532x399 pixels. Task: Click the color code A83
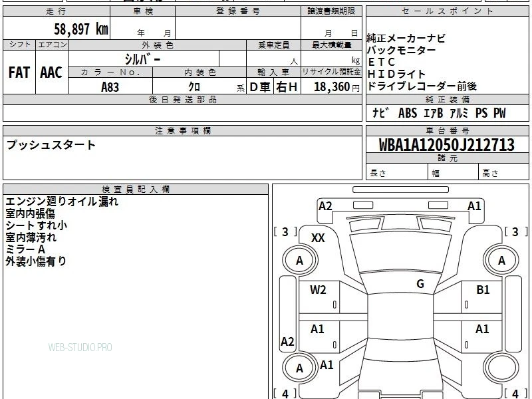(110, 87)
